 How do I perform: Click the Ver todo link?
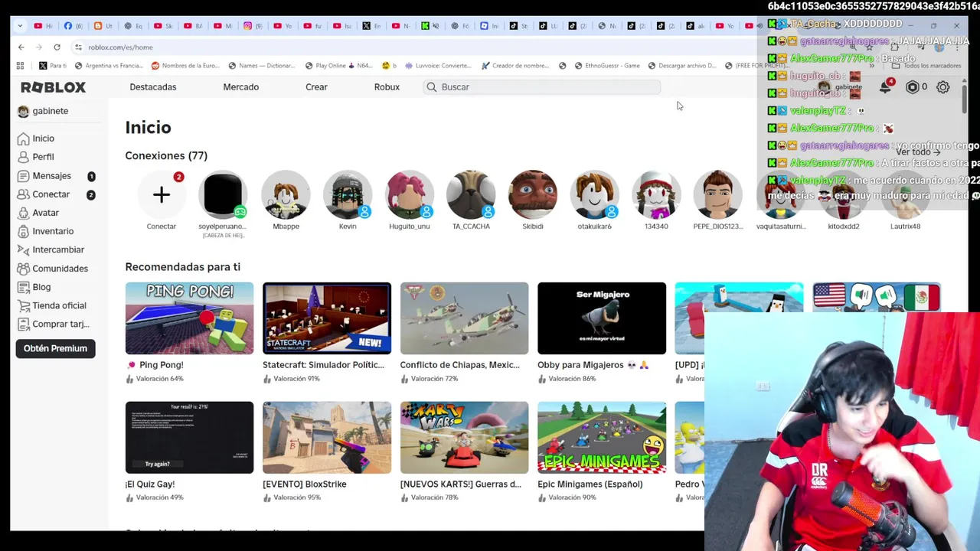click(918, 152)
